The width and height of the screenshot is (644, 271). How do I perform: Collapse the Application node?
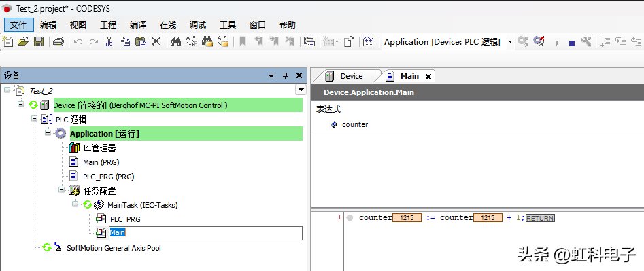(48, 132)
